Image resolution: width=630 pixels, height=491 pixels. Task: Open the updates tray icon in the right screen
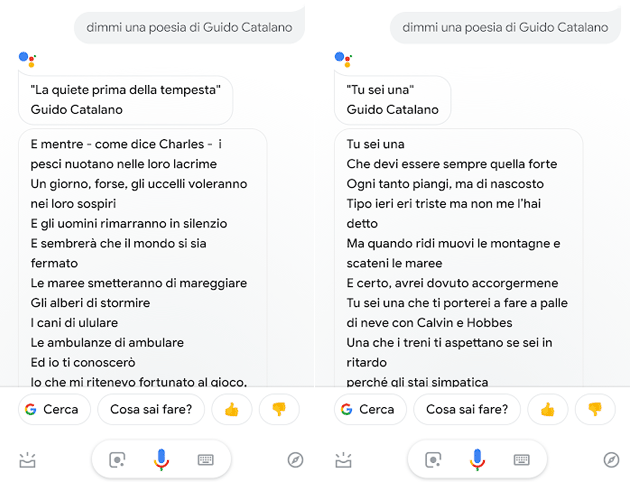pyautogui.click(x=343, y=460)
